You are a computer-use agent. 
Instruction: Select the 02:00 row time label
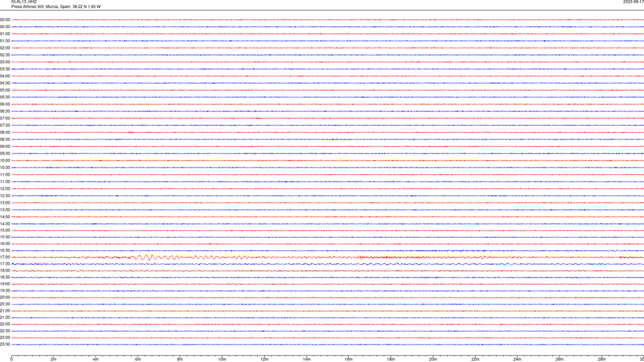coord(5,48)
